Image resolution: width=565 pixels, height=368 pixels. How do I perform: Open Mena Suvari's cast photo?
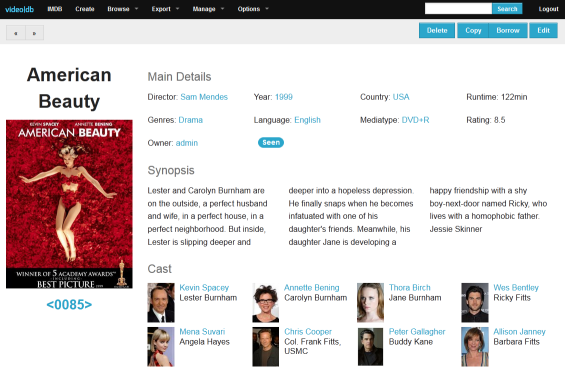pos(161,347)
